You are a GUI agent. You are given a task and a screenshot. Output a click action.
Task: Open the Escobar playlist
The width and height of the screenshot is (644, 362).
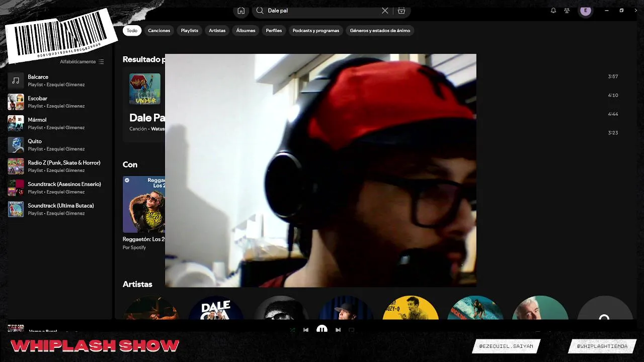57,102
